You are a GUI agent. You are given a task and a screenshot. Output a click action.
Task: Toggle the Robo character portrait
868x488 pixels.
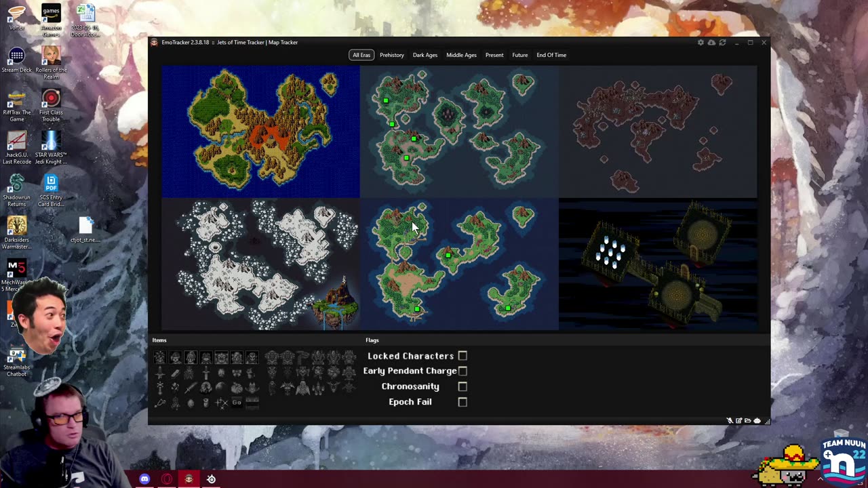click(221, 357)
